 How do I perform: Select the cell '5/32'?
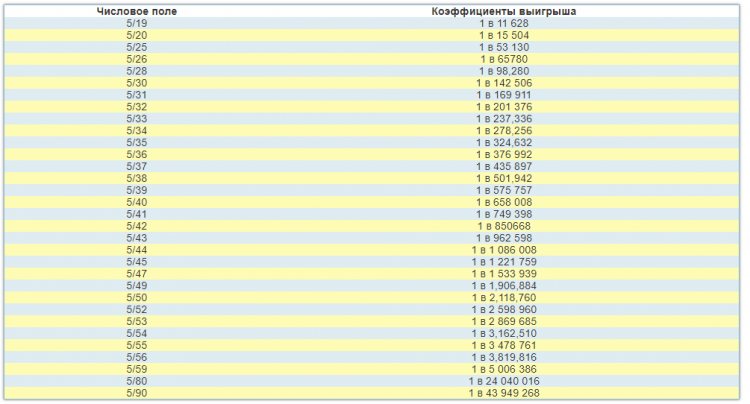click(x=137, y=107)
